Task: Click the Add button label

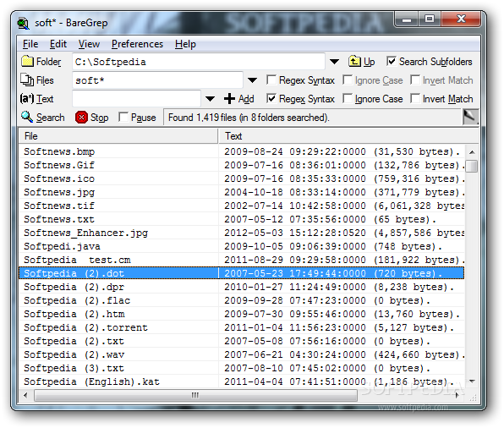Action: (246, 99)
